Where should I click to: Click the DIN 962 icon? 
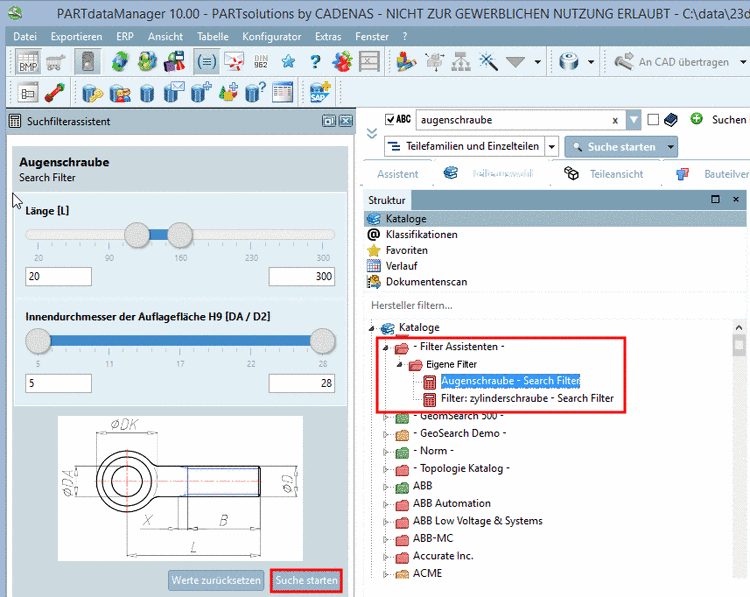(x=261, y=62)
